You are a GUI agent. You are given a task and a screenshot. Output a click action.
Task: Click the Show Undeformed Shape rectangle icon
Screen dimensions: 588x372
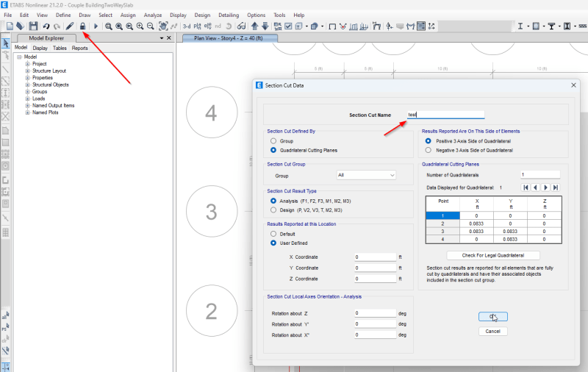pyautogui.click(x=332, y=26)
